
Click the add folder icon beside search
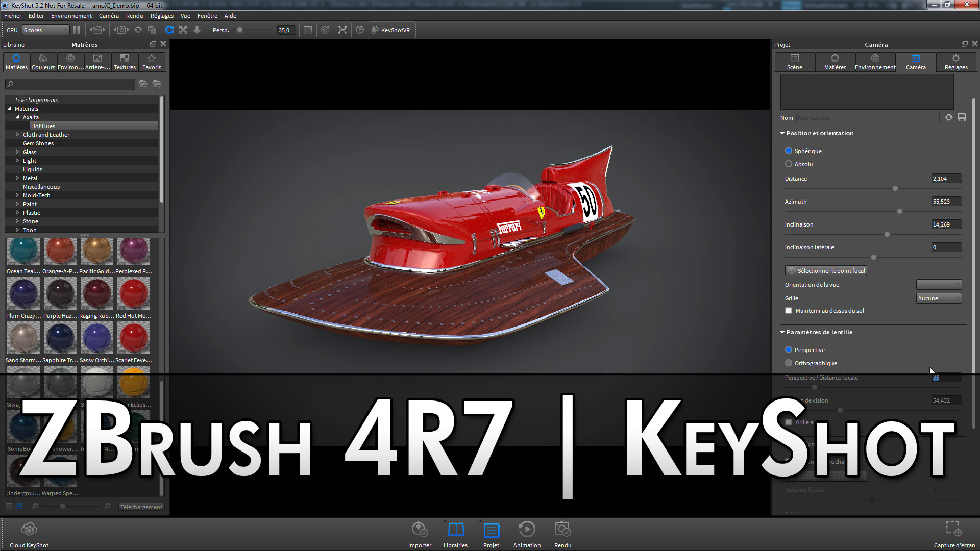coord(143,84)
